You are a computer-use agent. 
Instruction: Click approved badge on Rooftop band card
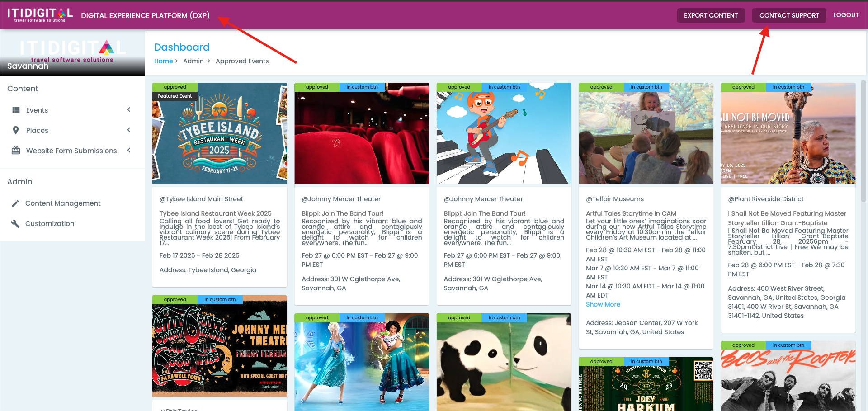point(743,345)
